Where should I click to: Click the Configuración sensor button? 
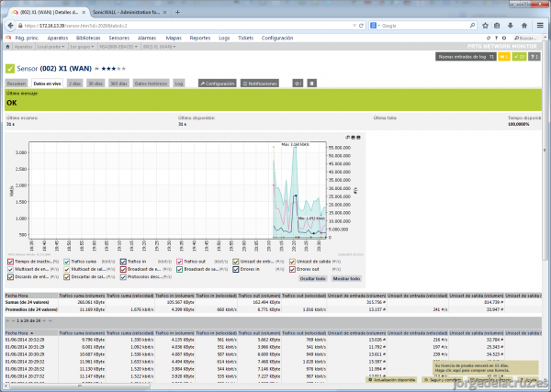217,84
